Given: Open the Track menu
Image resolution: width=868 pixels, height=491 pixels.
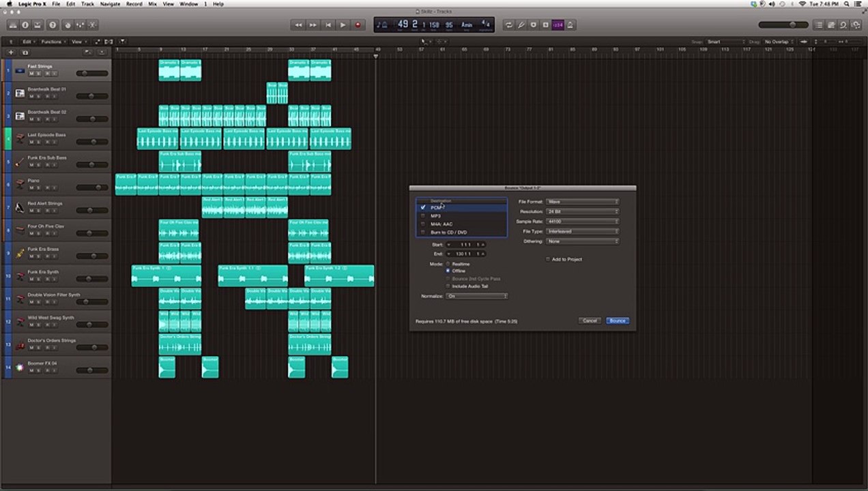Looking at the screenshot, I should tap(87, 4).
